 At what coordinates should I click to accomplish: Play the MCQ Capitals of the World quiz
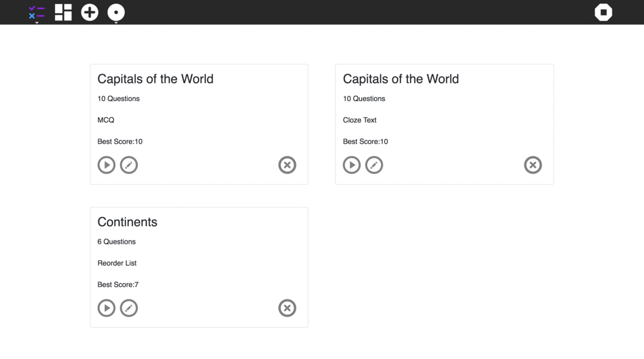click(x=107, y=165)
